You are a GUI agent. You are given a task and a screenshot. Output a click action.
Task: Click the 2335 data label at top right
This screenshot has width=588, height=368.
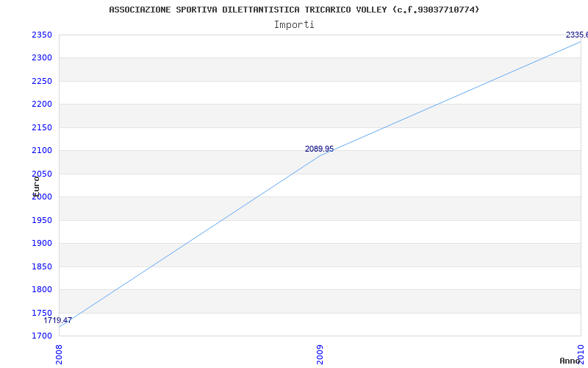point(577,35)
